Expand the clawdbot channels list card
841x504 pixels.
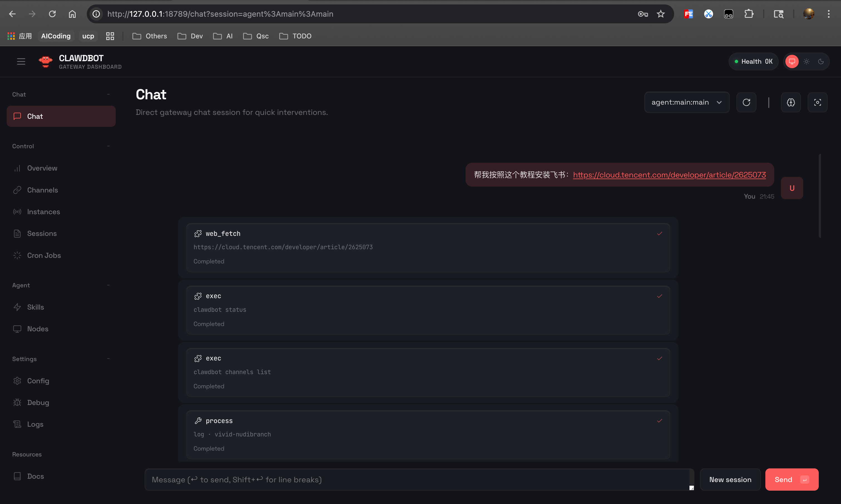point(428,372)
